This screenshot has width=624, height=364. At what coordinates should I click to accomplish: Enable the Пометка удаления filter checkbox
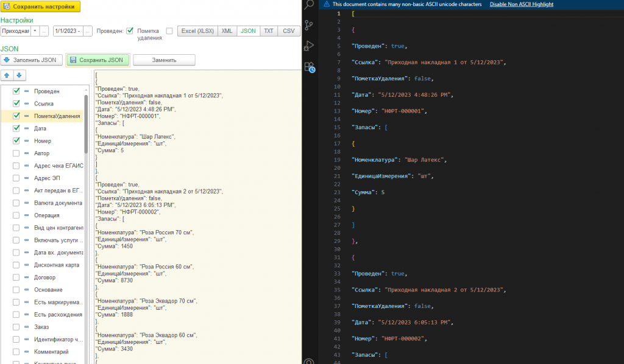[169, 31]
